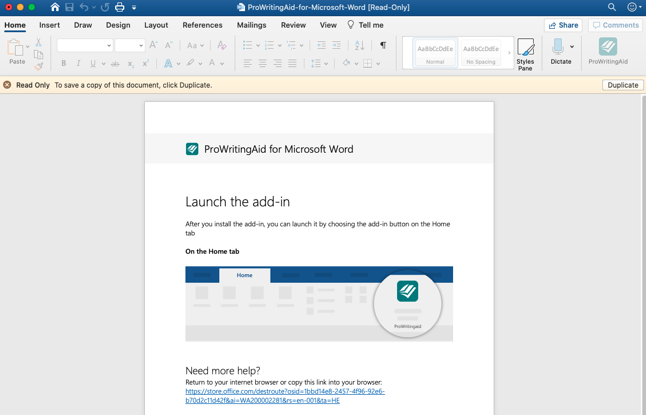The image size is (646, 415).
Task: Select the Normal style thumbnail
Action: click(435, 53)
